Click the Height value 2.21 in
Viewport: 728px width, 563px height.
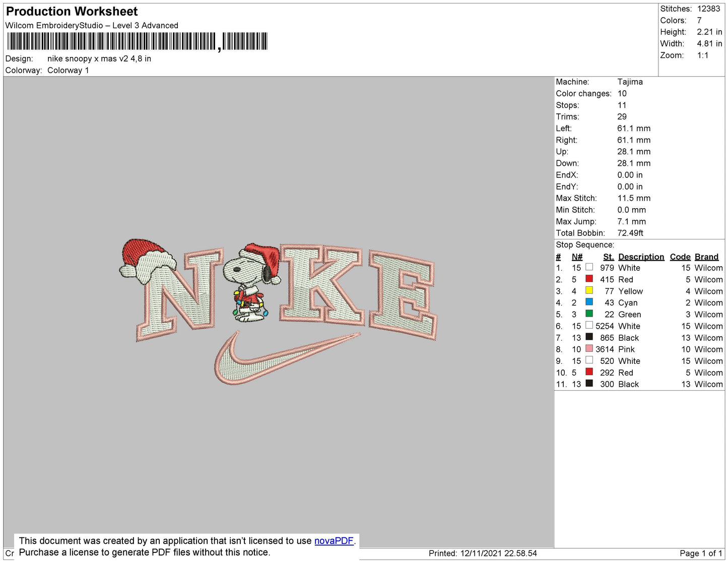tap(709, 32)
